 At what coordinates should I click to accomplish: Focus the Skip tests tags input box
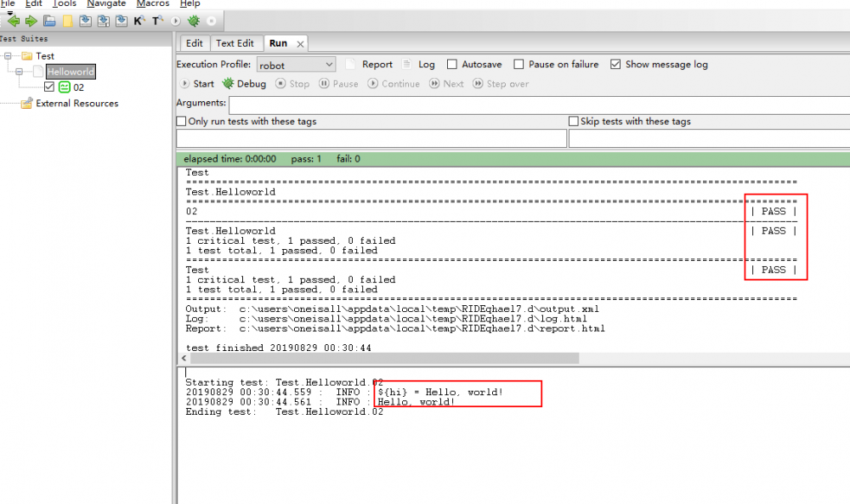(x=709, y=139)
